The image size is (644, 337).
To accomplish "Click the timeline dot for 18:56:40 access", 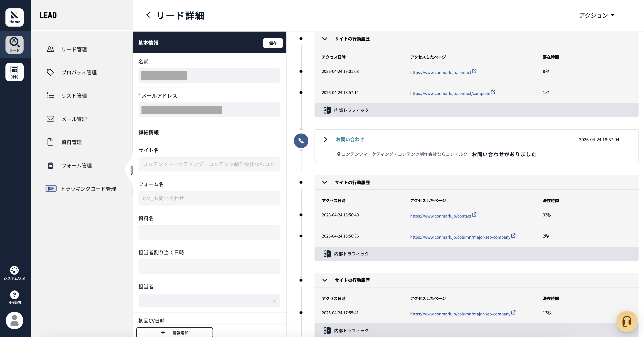I will point(301,215).
